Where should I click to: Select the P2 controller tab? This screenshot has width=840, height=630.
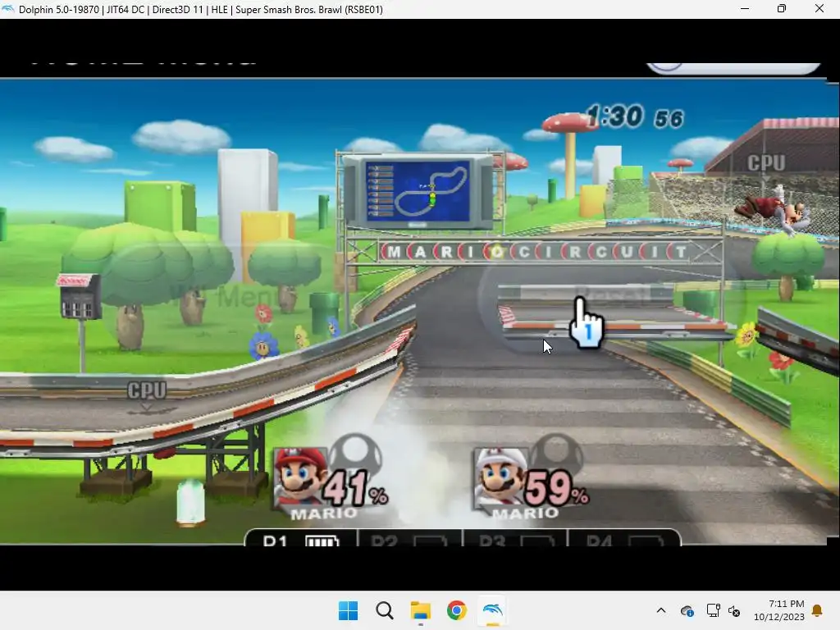pyautogui.click(x=409, y=539)
